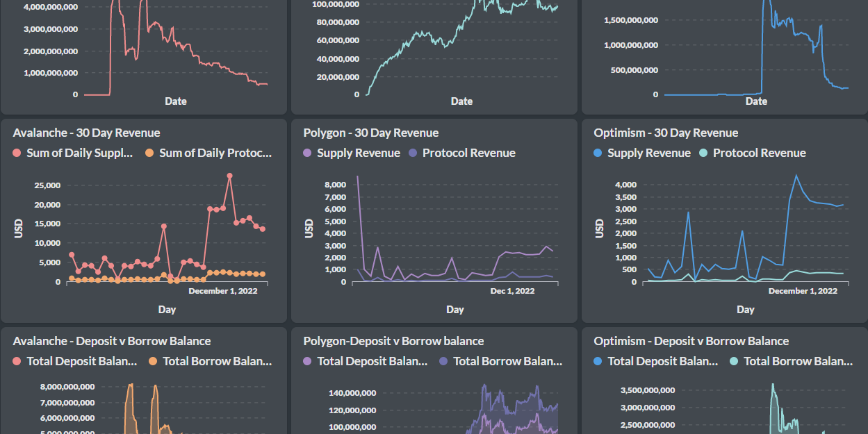Select Optimism 'Total Borrow Balan...' legend label
The image size is (868, 434).
(799, 361)
